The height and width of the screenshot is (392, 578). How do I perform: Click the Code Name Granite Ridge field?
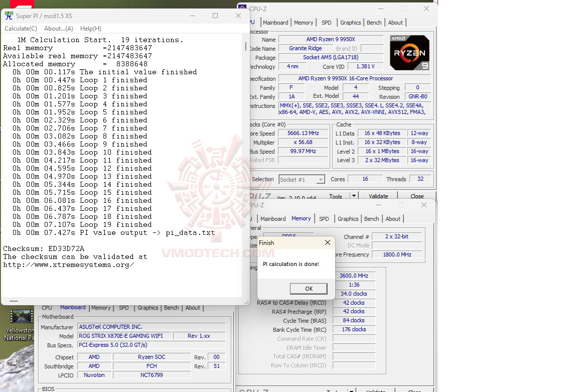click(x=305, y=48)
